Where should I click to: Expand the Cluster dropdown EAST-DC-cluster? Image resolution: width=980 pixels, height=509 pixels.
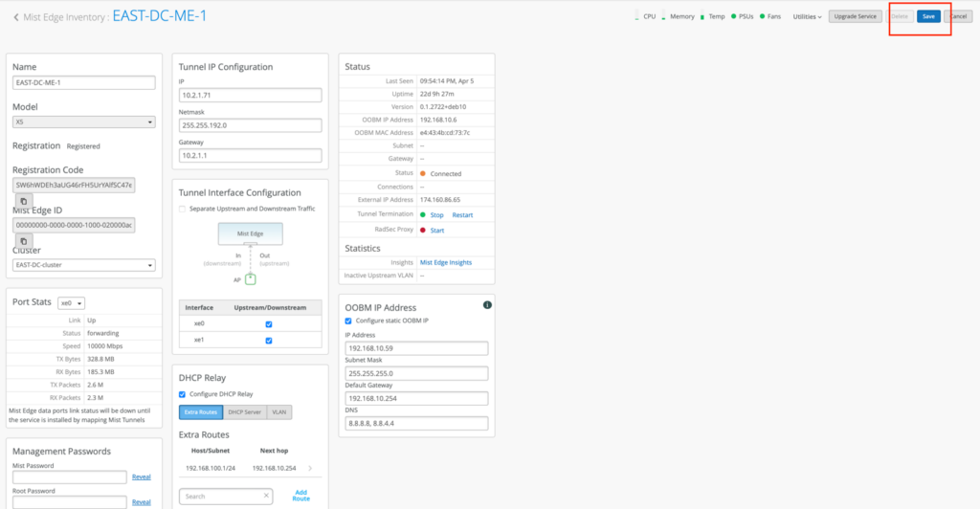(x=84, y=265)
